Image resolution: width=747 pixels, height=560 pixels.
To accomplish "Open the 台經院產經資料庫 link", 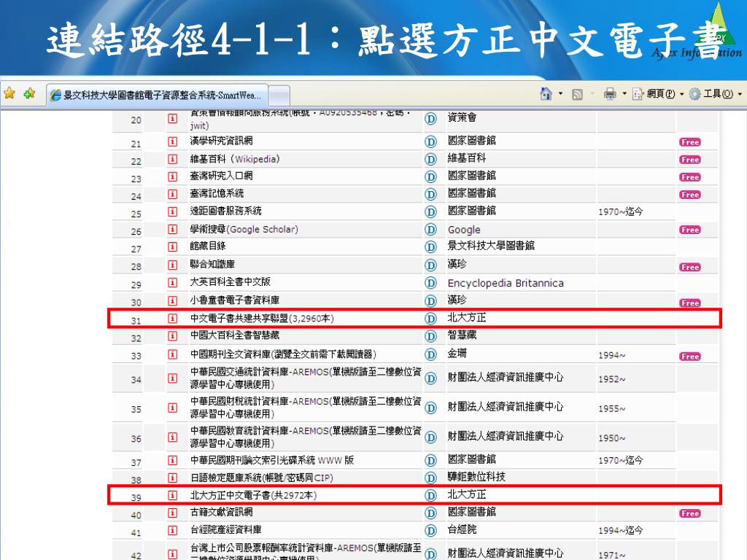I will click(x=226, y=530).
